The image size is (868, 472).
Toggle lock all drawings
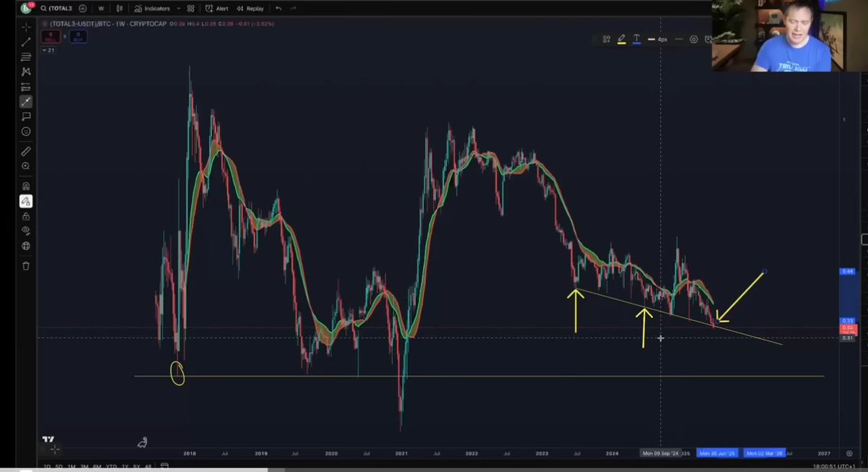pos(26,216)
